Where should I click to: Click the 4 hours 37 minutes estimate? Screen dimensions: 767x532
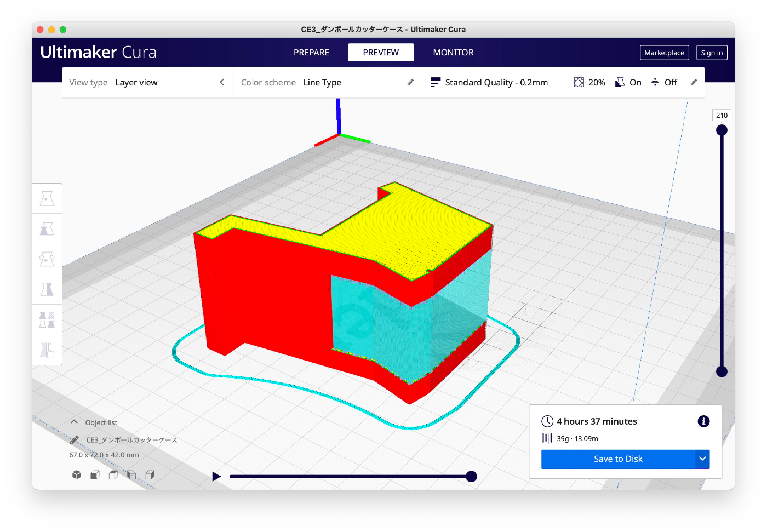pyautogui.click(x=597, y=421)
